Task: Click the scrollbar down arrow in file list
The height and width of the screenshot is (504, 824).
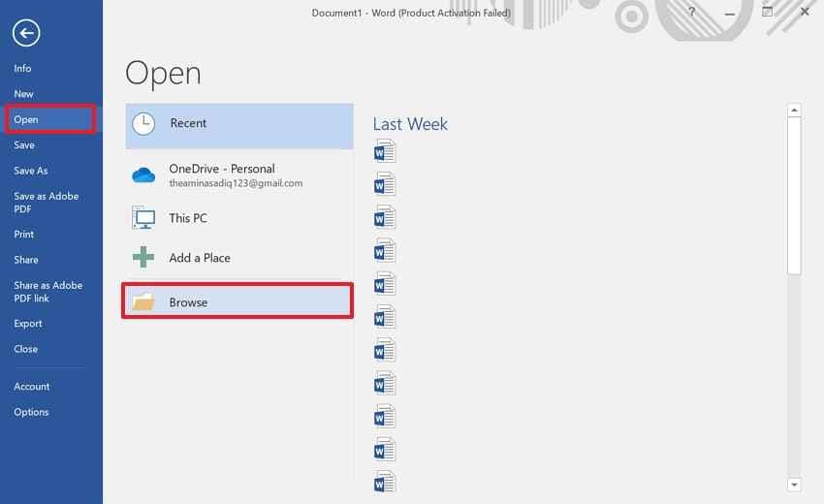Action: (x=794, y=485)
